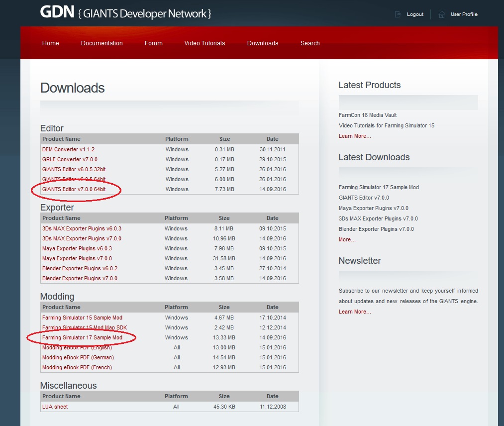Open Video Tutorials in navigation bar
Screen dimensions: 504x426
205,43
